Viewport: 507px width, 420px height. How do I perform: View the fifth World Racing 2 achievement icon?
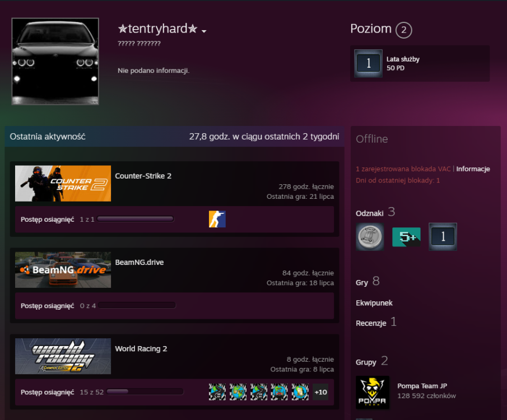[300, 392]
